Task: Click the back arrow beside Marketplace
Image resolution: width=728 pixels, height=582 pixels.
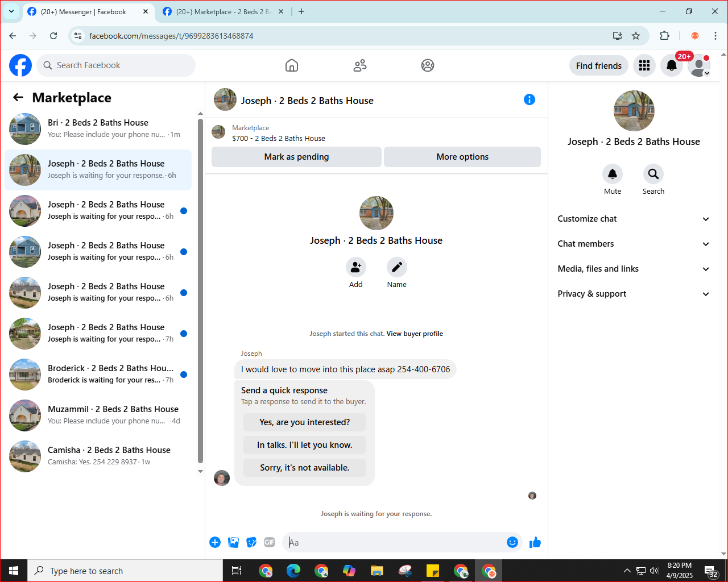Action: pyautogui.click(x=18, y=97)
